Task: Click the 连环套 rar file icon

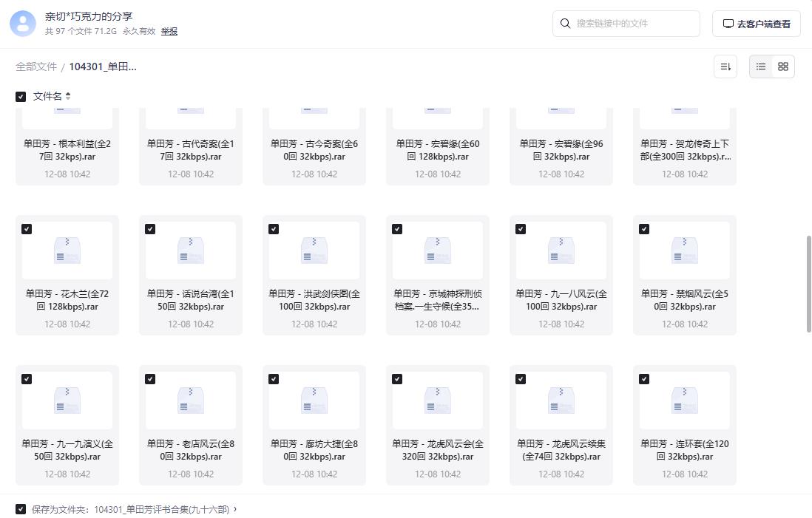Action: click(685, 401)
